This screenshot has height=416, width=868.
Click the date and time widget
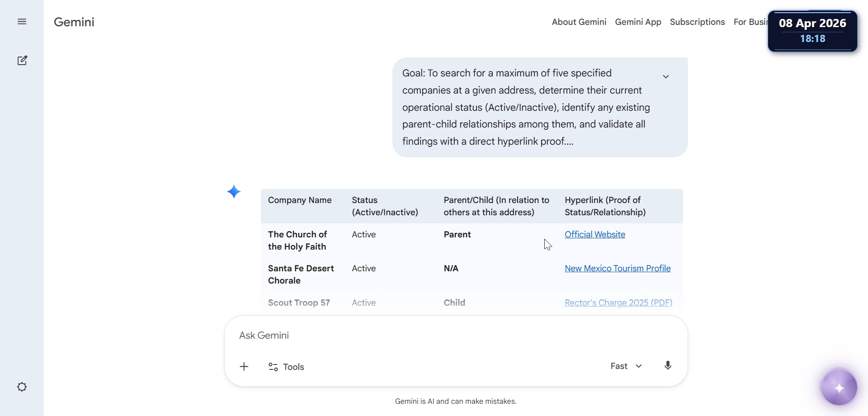pos(812,31)
